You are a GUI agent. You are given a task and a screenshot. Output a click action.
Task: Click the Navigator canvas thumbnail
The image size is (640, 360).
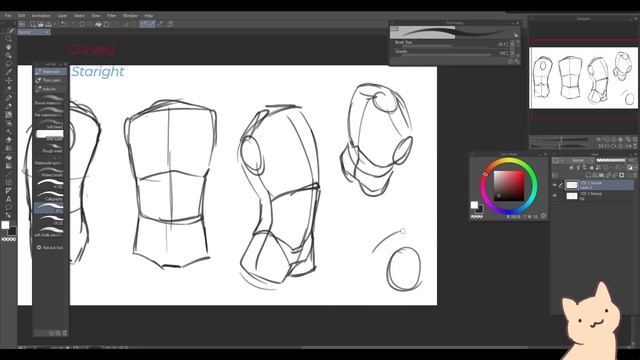point(583,78)
